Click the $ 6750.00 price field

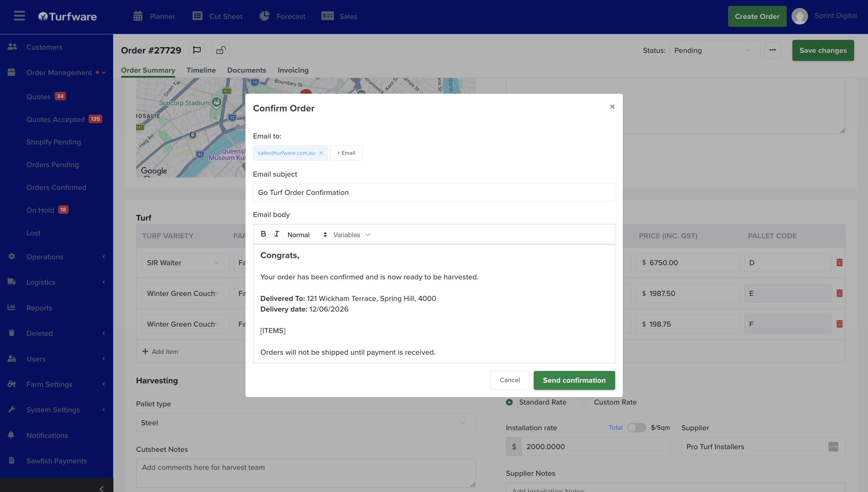(687, 263)
